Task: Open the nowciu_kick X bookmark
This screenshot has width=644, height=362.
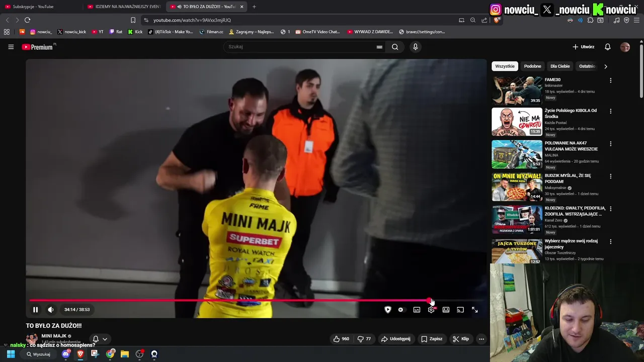Action: [x=71, y=32]
